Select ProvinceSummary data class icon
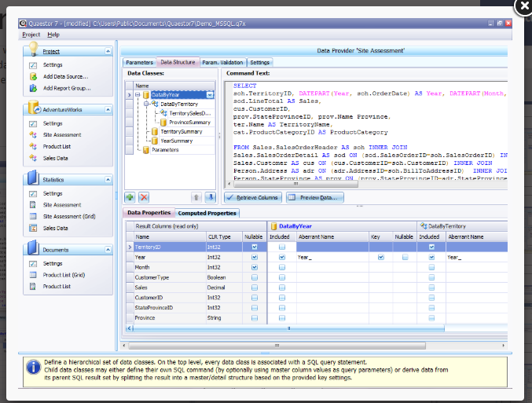Viewport: 532px width, 403px height. pyautogui.click(x=163, y=123)
